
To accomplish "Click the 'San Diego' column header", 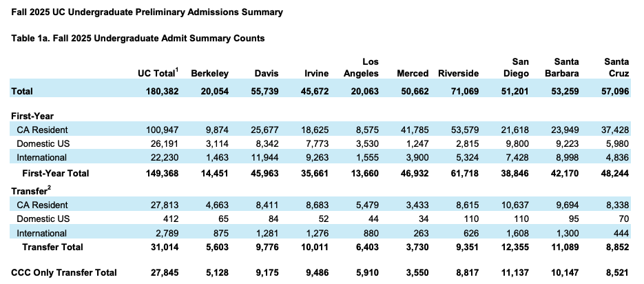I will (517, 68).
